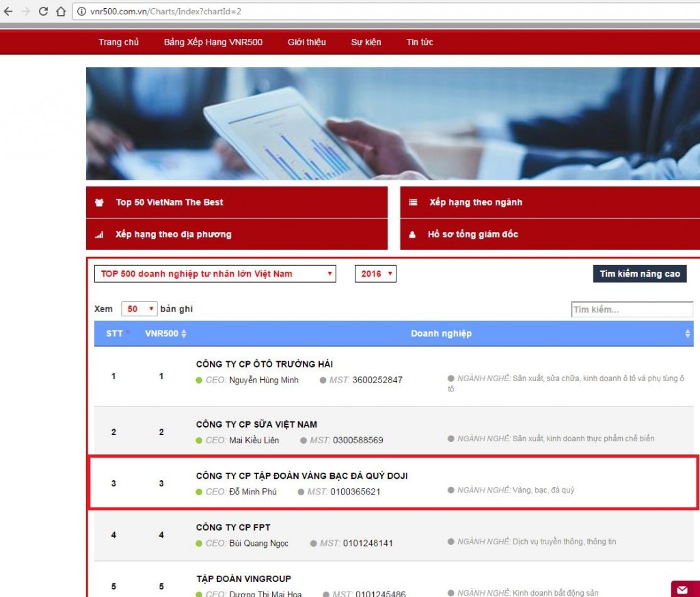Viewport: 700px width, 597px height.
Task: Click CEO name Đỗ Minh Phú
Action: [253, 492]
